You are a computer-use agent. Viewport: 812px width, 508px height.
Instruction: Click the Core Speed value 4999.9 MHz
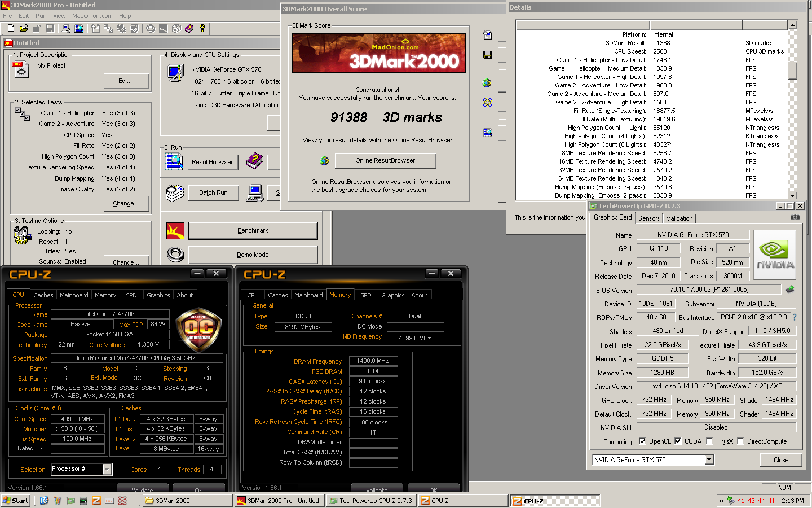tap(78, 419)
